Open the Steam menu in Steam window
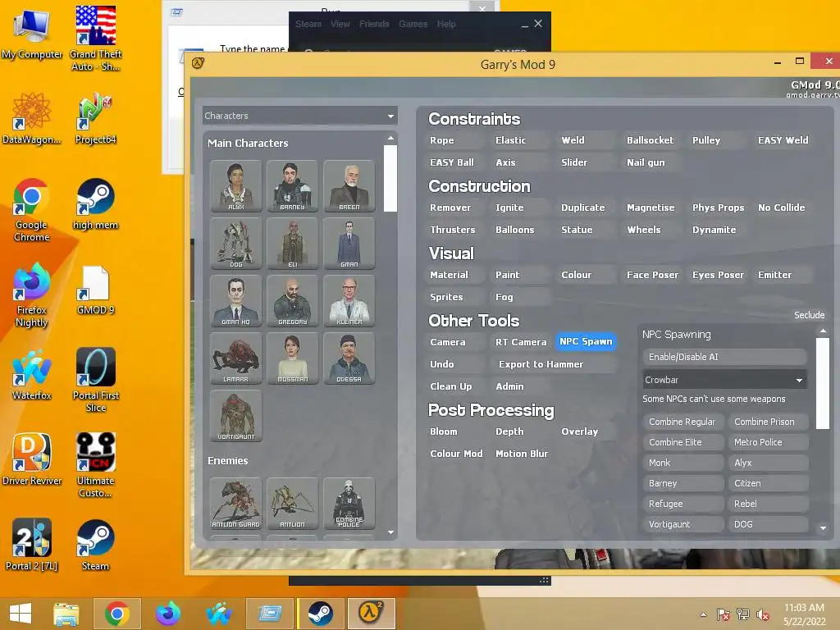This screenshot has width=840, height=630. (308, 24)
